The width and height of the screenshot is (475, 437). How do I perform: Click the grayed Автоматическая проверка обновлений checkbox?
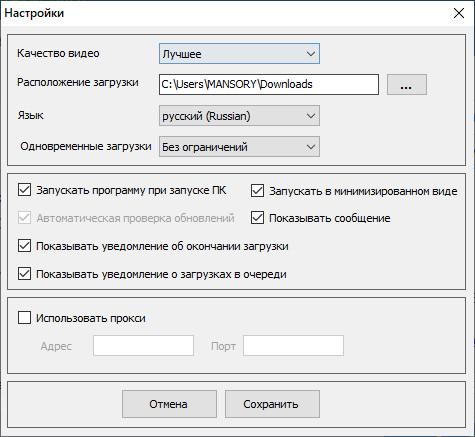tap(24, 218)
